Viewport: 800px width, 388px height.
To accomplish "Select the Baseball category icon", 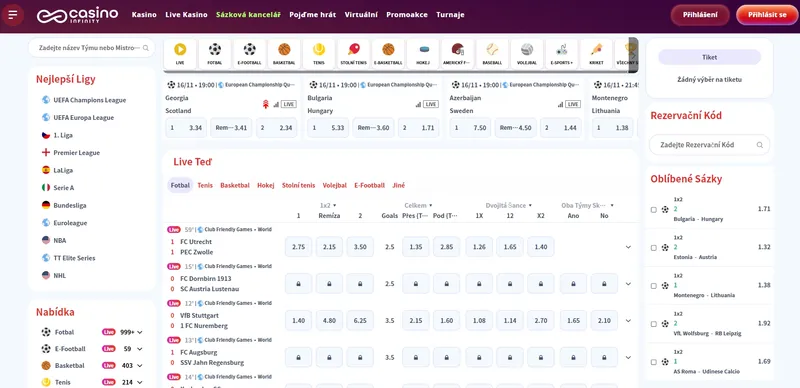I will (492, 54).
